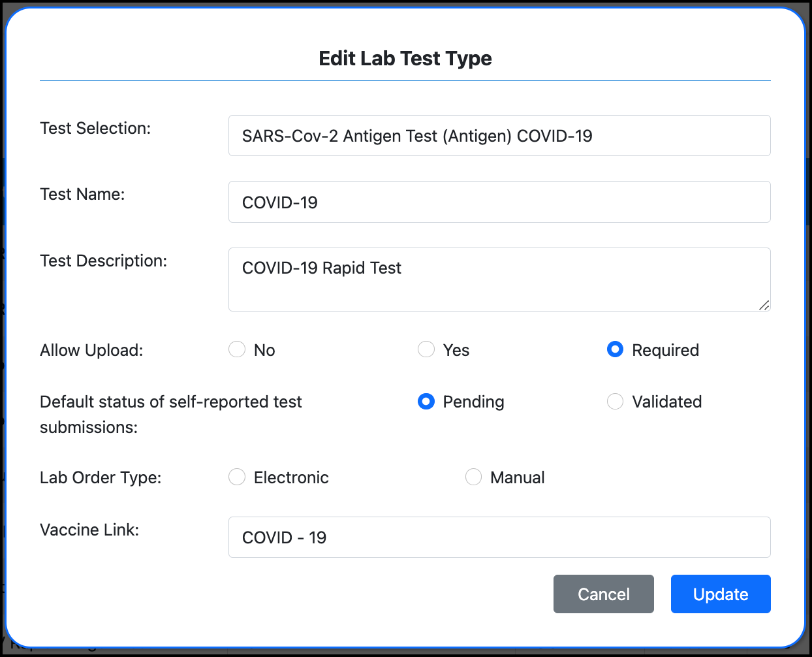Click the SARS-Cov-2 Antigen Test text
Image resolution: width=812 pixels, height=657 pixels.
(416, 136)
